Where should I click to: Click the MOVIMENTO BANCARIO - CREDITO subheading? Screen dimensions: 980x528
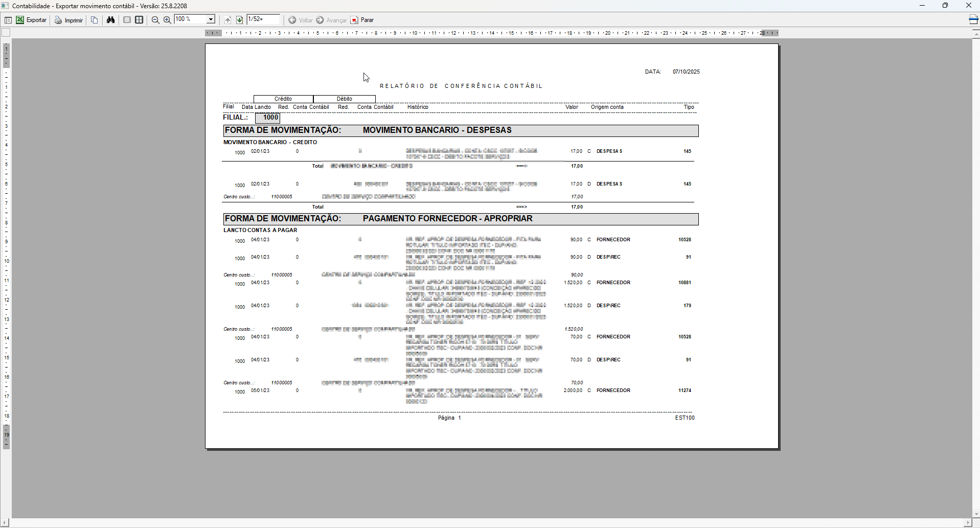pyautogui.click(x=270, y=142)
